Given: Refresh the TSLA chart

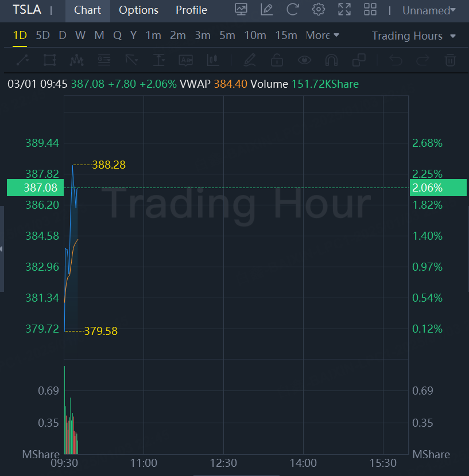Looking at the screenshot, I should tap(293, 10).
